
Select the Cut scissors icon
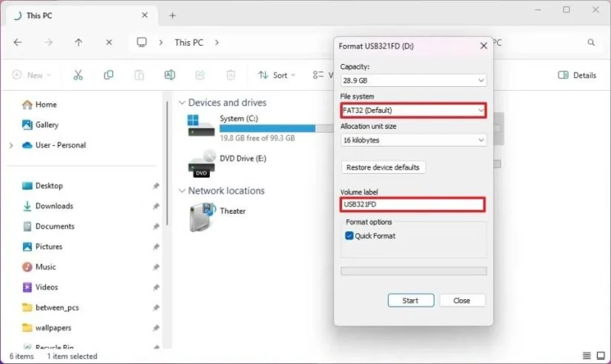[x=78, y=75]
